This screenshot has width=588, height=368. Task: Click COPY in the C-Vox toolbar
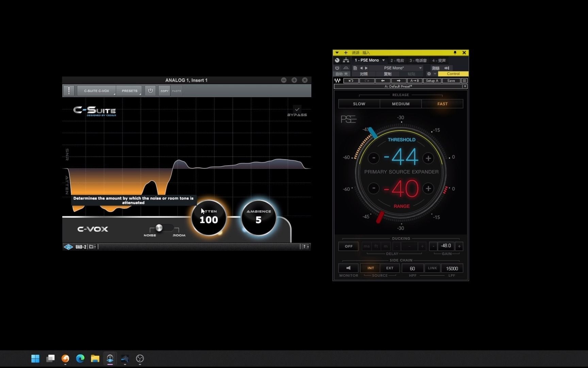[x=164, y=91]
